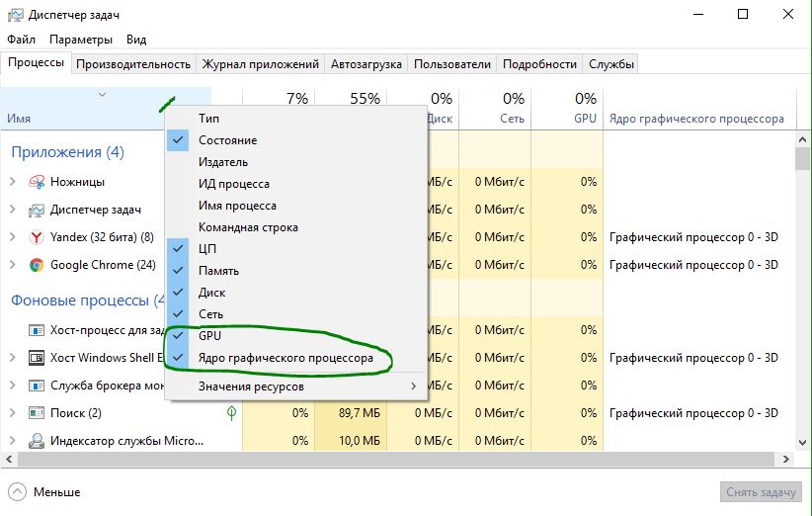This screenshot has height=516, width=812.
Task: Click the Ножницы app icon
Action: [37, 182]
